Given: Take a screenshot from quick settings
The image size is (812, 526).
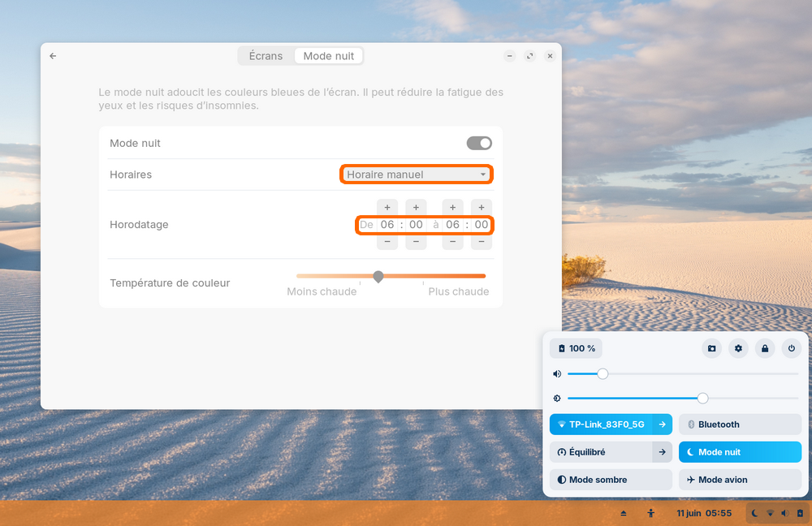Looking at the screenshot, I should tap(712, 348).
